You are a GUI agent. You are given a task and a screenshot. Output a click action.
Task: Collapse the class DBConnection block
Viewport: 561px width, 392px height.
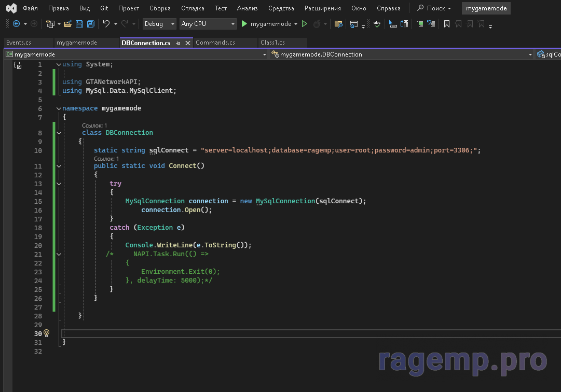(x=59, y=133)
